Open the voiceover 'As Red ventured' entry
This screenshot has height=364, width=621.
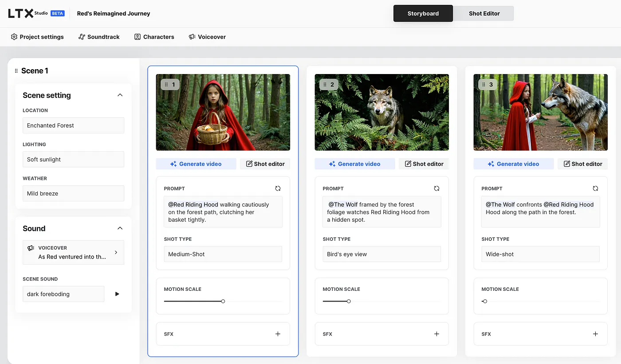(73, 252)
